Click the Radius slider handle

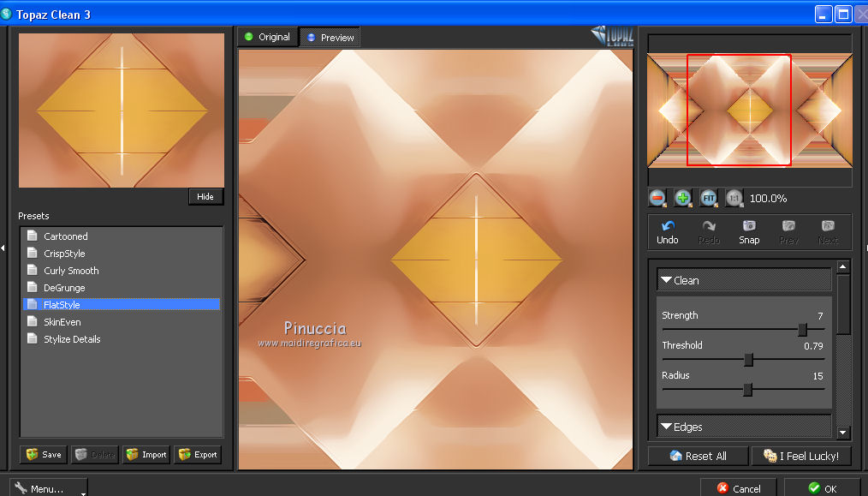coord(747,390)
